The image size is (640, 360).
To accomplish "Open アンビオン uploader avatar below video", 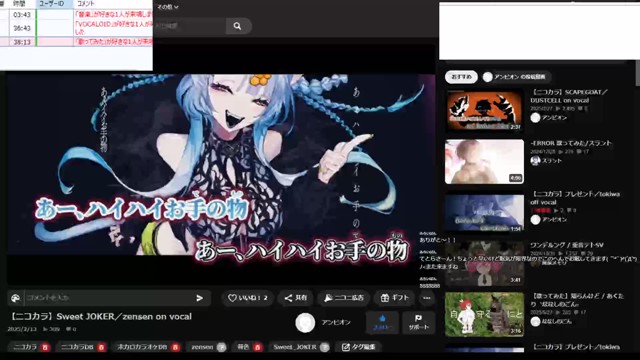I will coord(305,323).
